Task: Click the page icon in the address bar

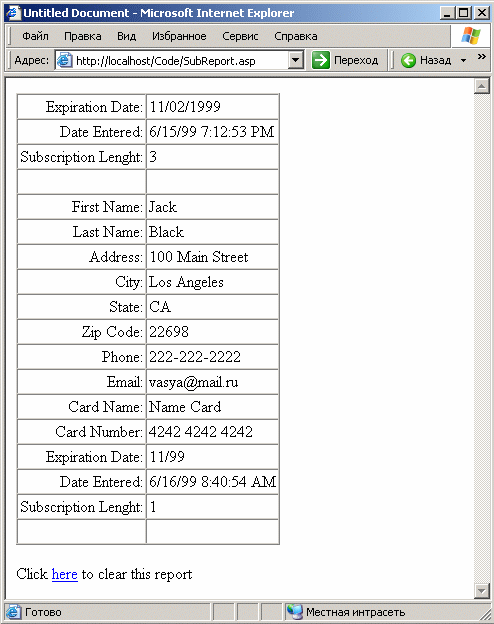Action: point(64,60)
